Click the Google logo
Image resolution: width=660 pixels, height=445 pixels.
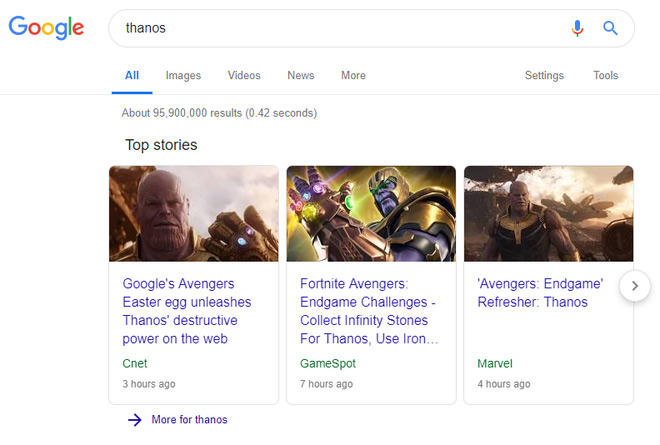tap(46, 28)
